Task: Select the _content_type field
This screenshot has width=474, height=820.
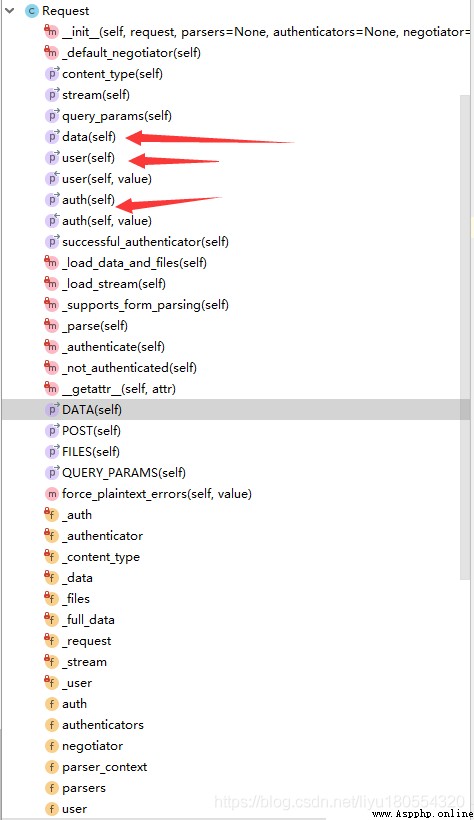Action: tap(101, 557)
